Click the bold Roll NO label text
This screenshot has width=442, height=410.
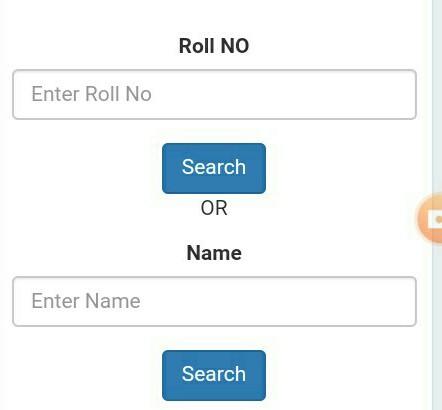214,46
